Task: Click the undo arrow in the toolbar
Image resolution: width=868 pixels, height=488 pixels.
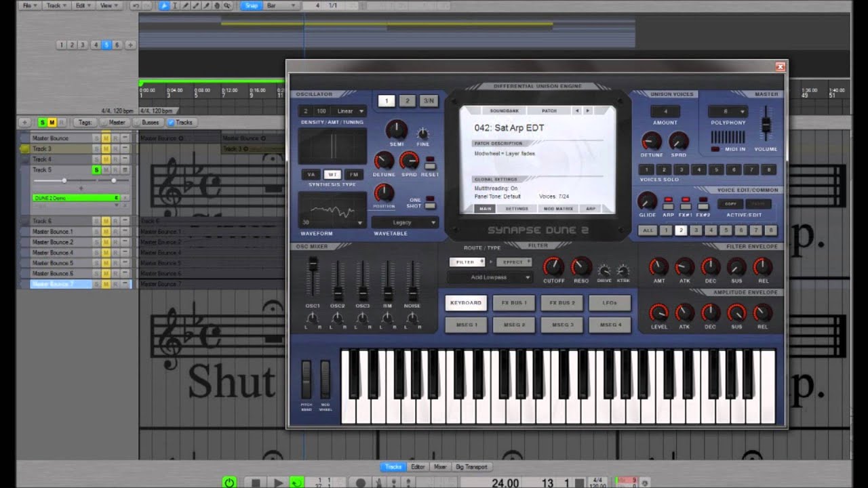Action: (x=136, y=5)
